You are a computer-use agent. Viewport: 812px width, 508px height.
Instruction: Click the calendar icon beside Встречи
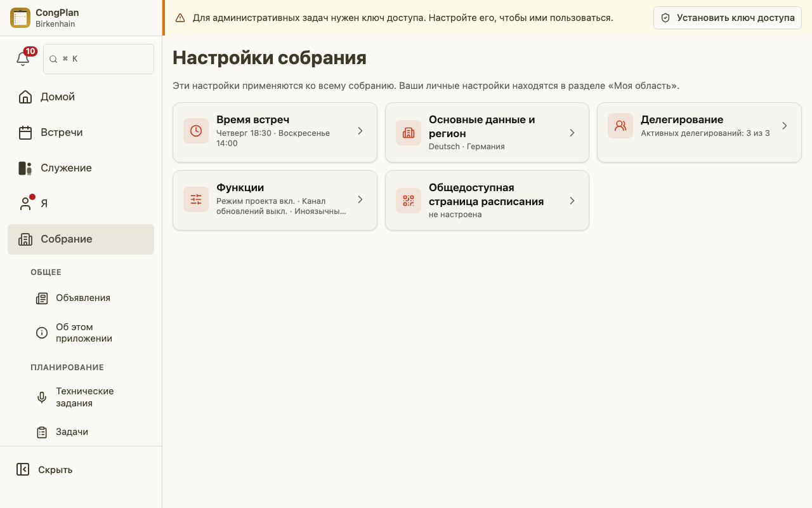point(25,133)
